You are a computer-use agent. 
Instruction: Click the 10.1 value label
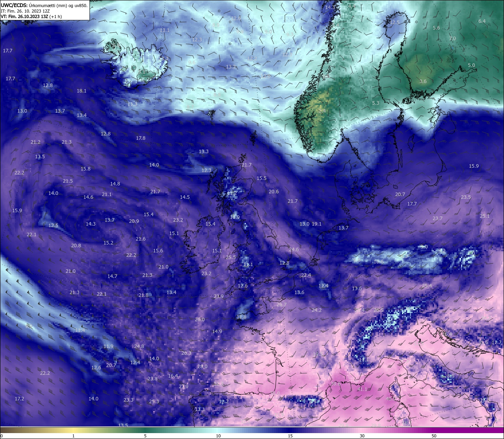[364, 360]
